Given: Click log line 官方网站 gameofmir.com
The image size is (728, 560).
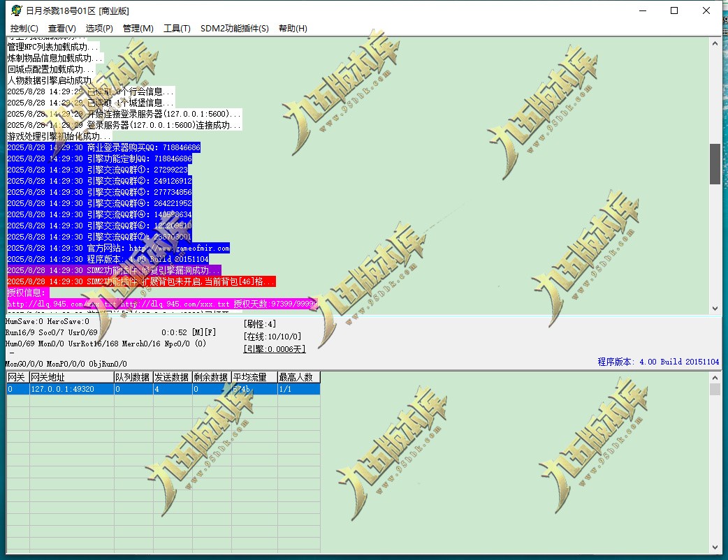Looking at the screenshot, I should click(118, 248).
